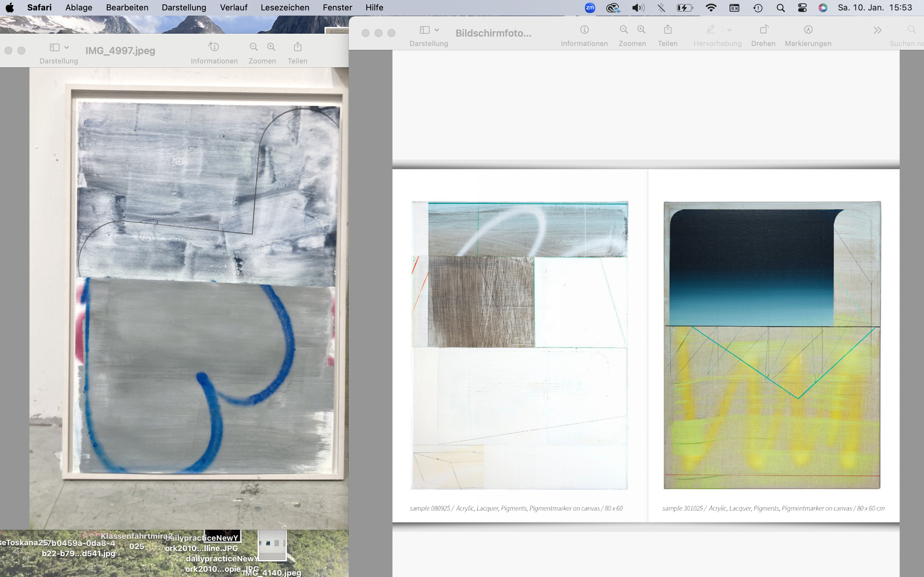This screenshot has width=924, height=577.
Task: Open Darstellung dropdown chevron in IMG_4997 window
Action: click(67, 47)
